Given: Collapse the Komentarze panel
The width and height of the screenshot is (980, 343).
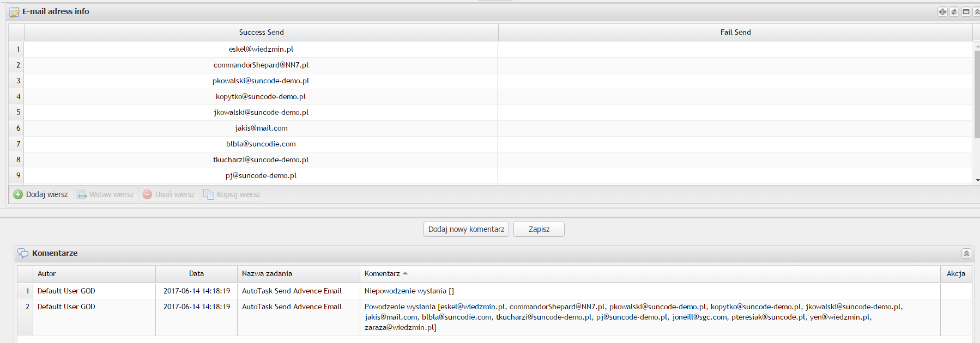Looking at the screenshot, I should click(x=966, y=253).
